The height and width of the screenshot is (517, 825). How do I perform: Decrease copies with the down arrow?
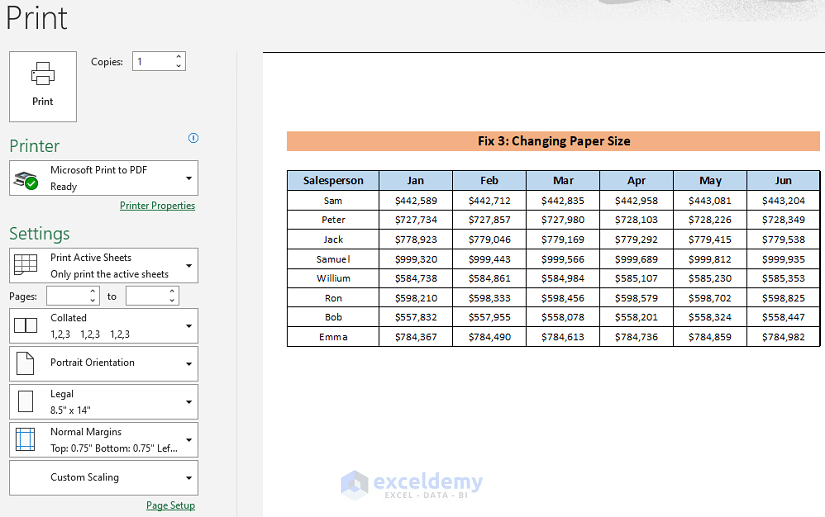pos(179,66)
